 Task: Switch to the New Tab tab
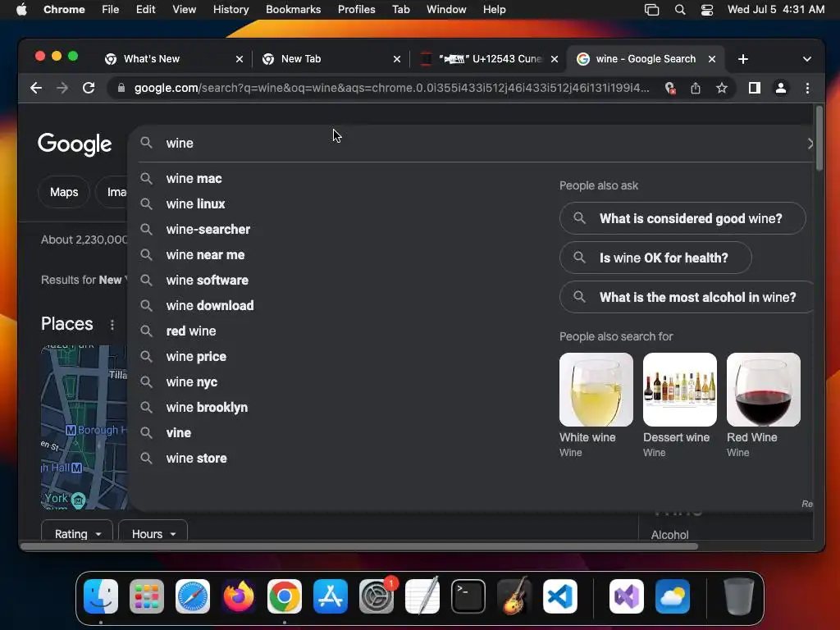pyautogui.click(x=330, y=59)
